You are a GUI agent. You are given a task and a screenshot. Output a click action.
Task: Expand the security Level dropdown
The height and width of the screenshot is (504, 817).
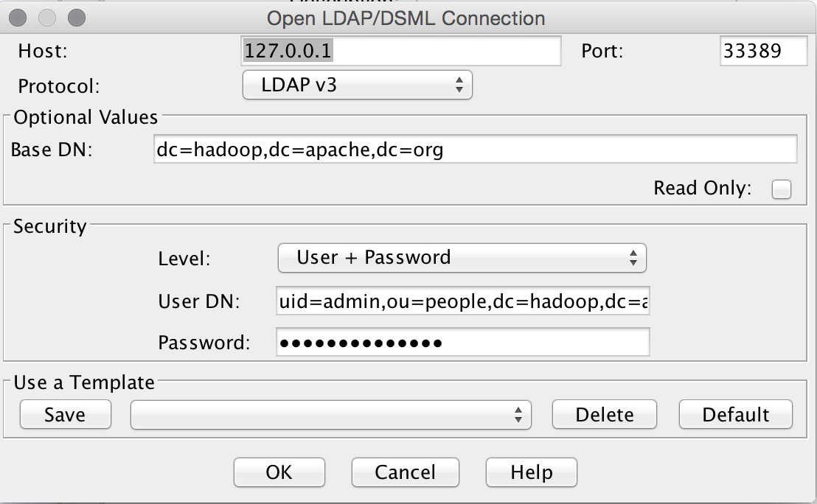click(x=462, y=258)
